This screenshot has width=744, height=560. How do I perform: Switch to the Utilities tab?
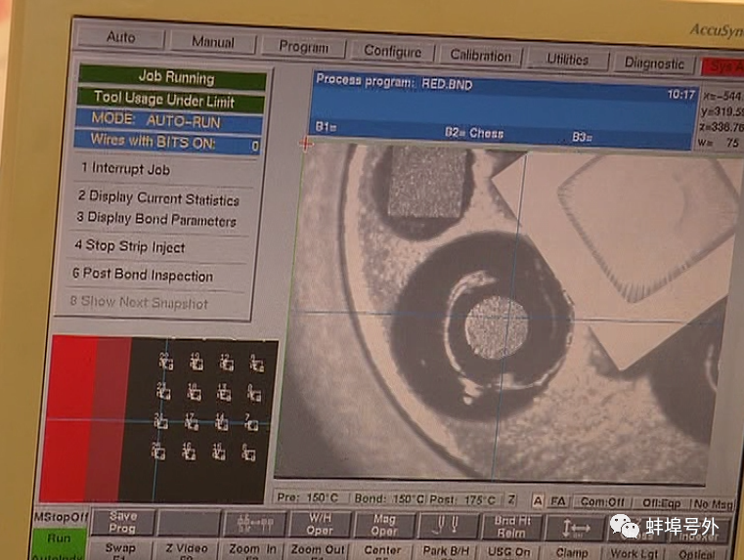click(567, 60)
